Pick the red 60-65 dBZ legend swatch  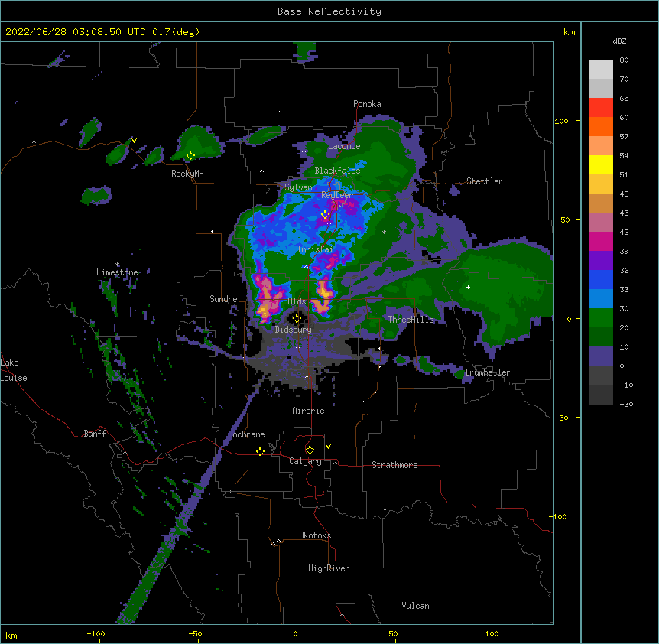tap(601, 108)
